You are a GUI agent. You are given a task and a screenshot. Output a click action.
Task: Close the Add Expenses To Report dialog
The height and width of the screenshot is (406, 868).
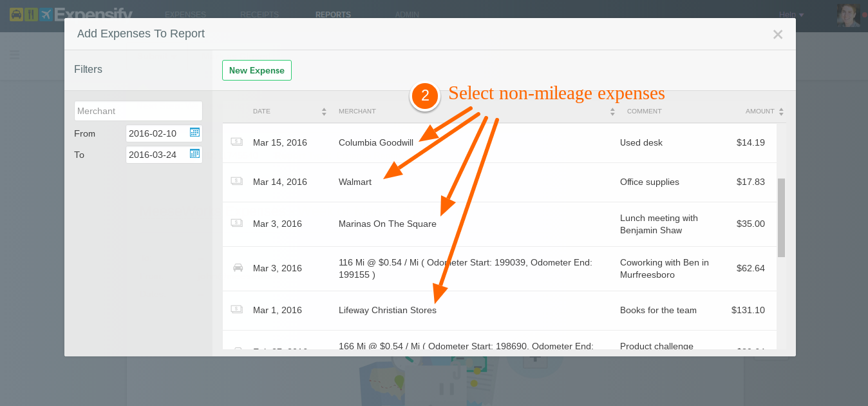(x=778, y=34)
